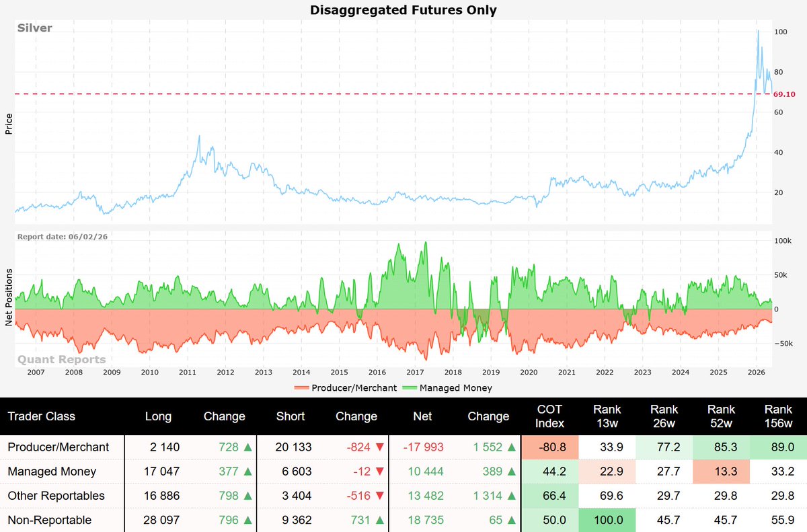Screen dimensions: 807x532
Task: Select the Silver label on price chart
Action: pyautogui.click(x=35, y=28)
